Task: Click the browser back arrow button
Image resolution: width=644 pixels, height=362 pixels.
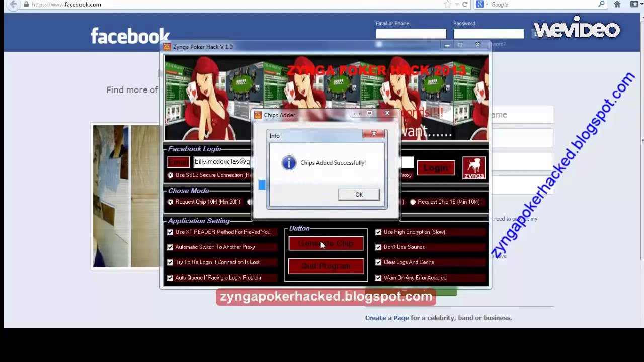Action: 13,4
